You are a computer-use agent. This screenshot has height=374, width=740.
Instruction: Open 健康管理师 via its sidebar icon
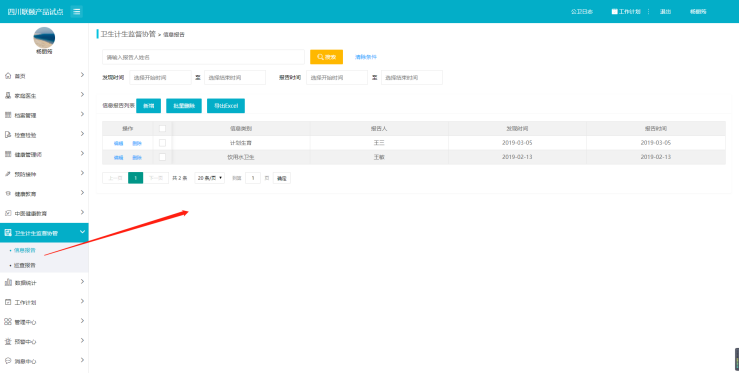[8, 154]
